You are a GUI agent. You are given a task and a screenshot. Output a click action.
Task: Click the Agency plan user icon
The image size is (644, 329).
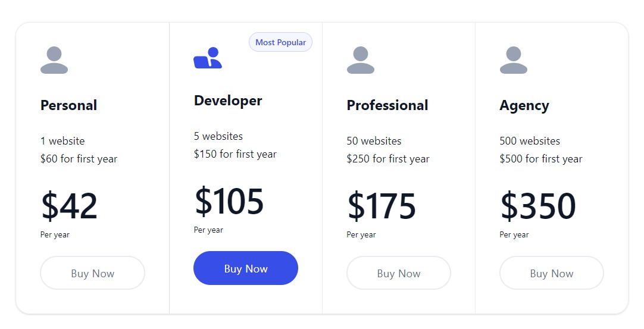coord(514,60)
